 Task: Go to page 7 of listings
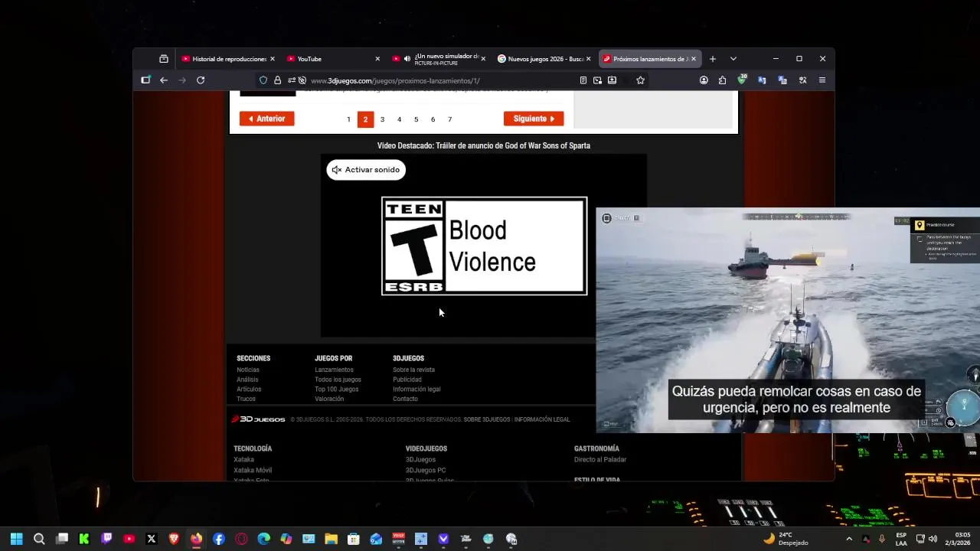(449, 119)
